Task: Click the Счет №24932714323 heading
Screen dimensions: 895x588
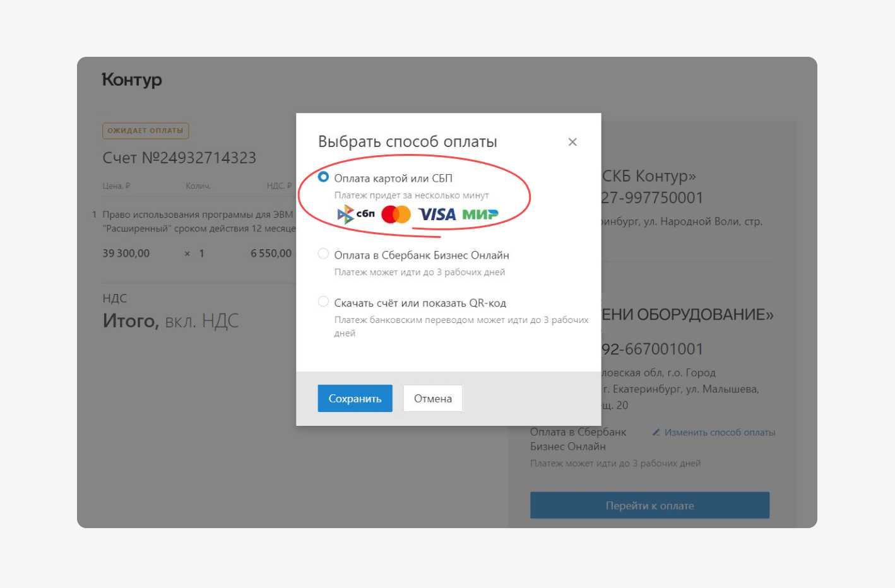Action: [x=179, y=158]
